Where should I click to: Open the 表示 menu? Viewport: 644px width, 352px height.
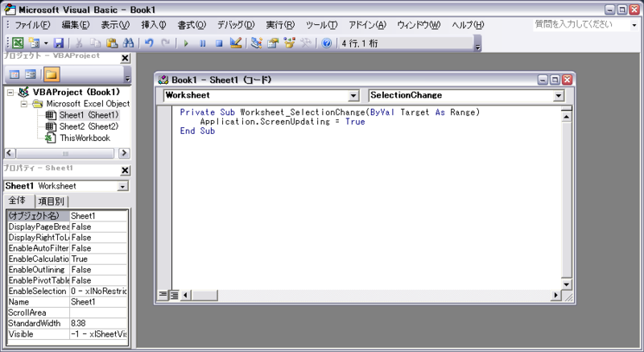115,25
